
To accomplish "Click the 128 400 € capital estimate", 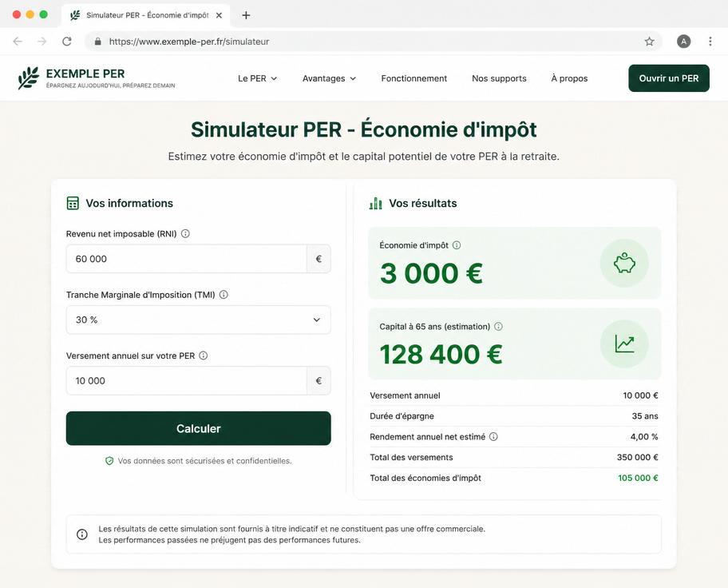I will tap(441, 354).
